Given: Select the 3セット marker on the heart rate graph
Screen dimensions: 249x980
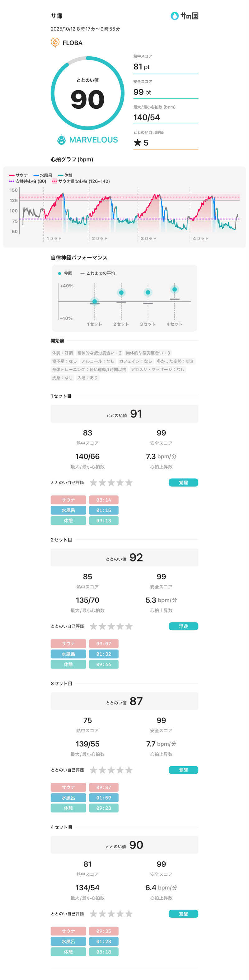Looking at the screenshot, I should tap(148, 239).
